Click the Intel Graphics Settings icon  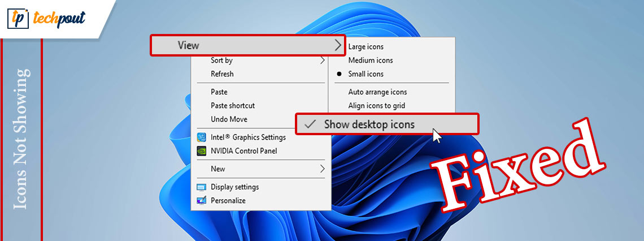202,137
